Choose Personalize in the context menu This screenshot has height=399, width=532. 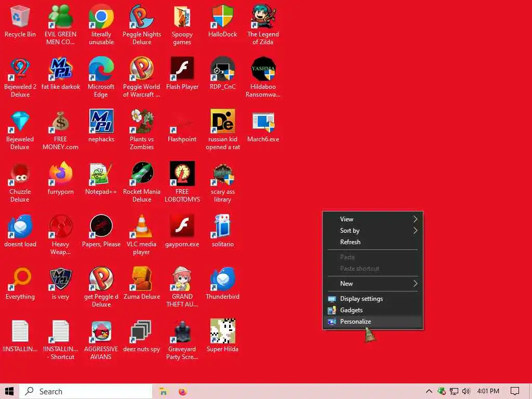tap(373, 321)
